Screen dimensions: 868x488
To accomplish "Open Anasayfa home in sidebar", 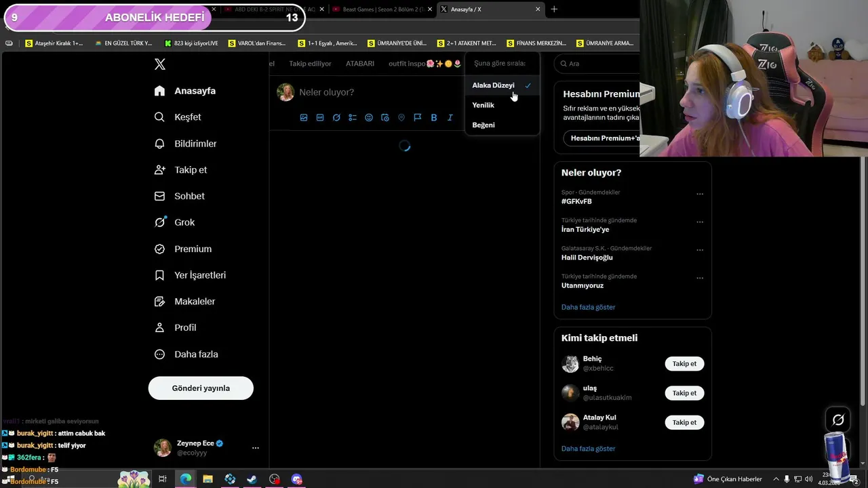I will coord(185,91).
